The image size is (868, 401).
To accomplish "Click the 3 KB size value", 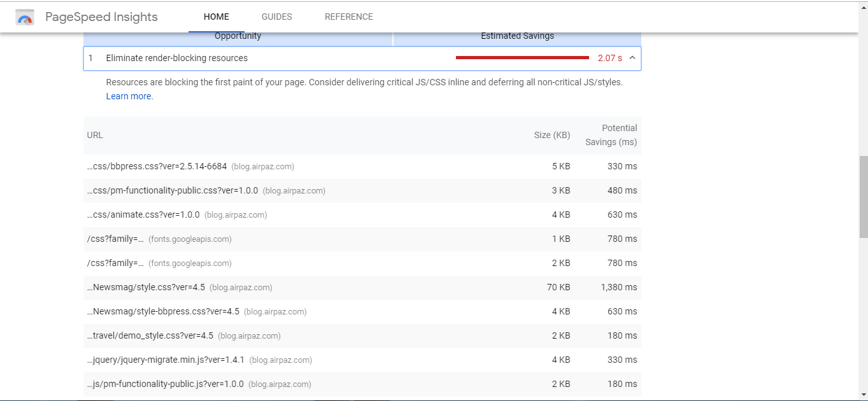I will tap(561, 190).
